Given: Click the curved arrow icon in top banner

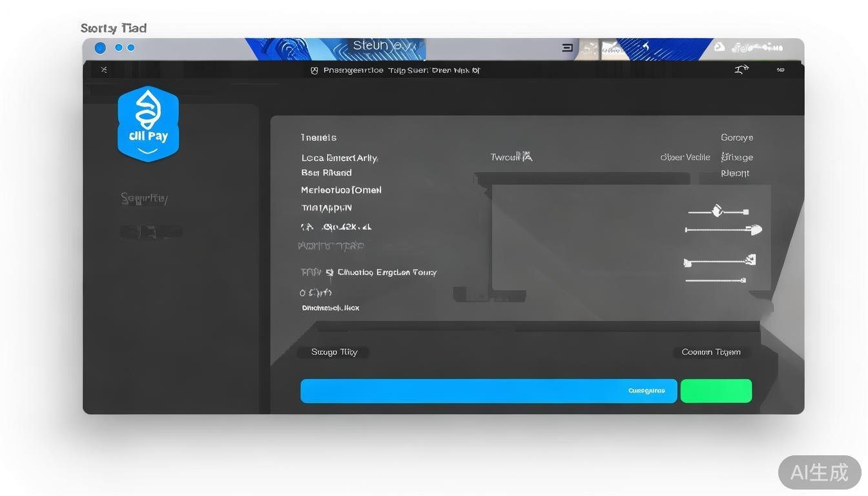Looking at the screenshot, I should 644,47.
